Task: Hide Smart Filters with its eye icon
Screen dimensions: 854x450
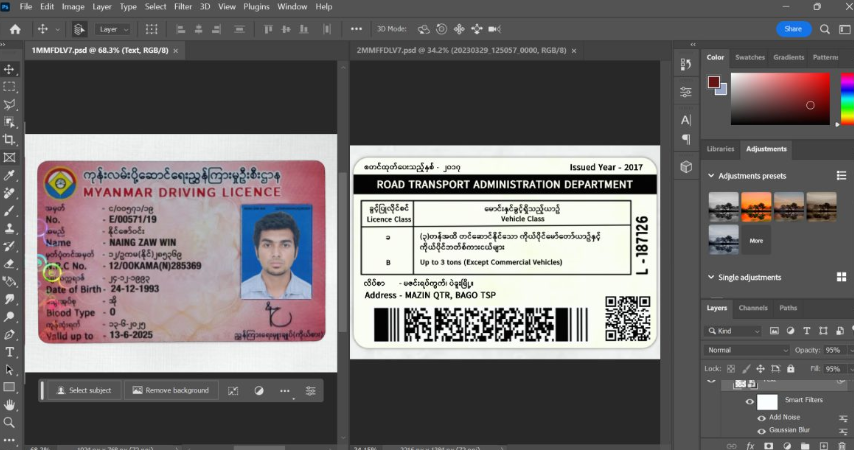Action: click(x=749, y=402)
